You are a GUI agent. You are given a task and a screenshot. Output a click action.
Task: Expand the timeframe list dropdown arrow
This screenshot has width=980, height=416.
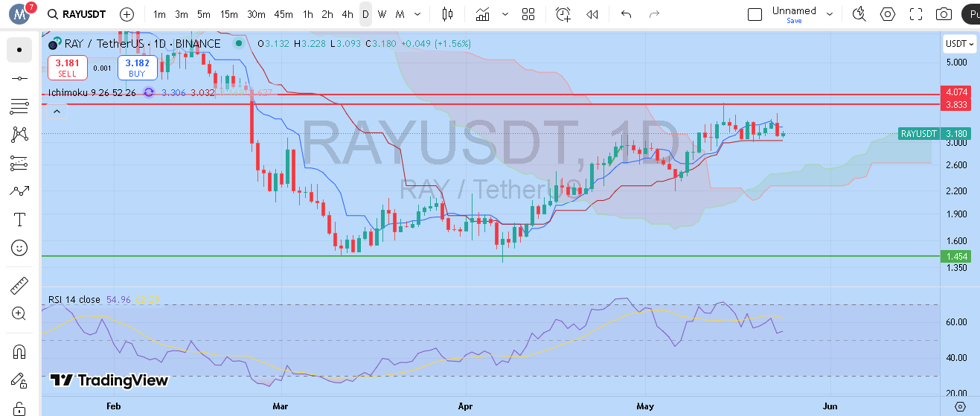tap(417, 14)
